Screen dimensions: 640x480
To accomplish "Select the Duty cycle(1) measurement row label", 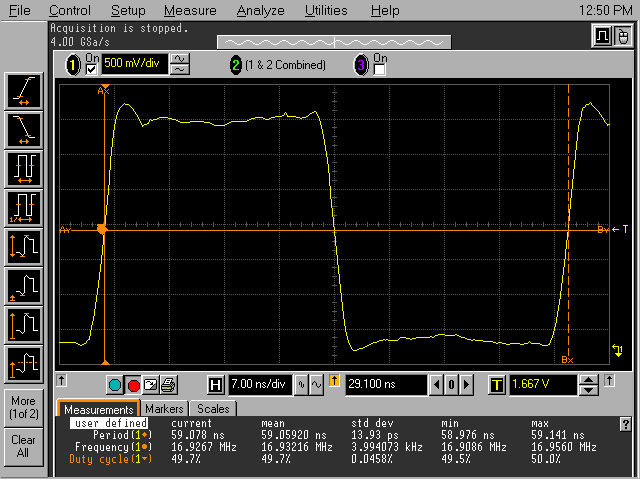I will click(111, 459).
